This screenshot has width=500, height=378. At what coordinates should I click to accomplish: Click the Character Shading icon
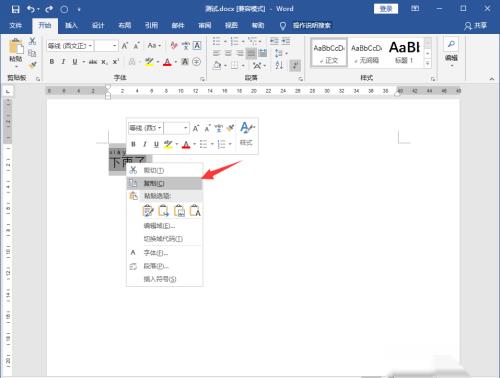click(x=185, y=62)
